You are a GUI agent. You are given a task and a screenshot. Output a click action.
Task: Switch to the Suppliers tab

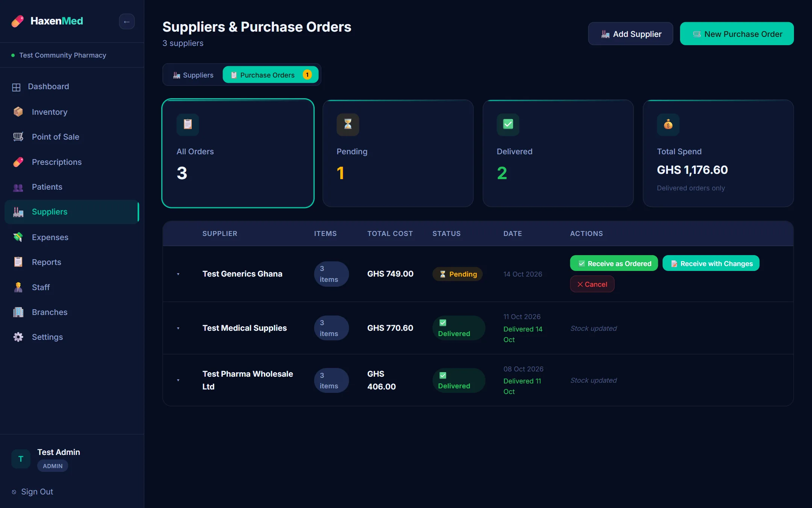pos(193,75)
